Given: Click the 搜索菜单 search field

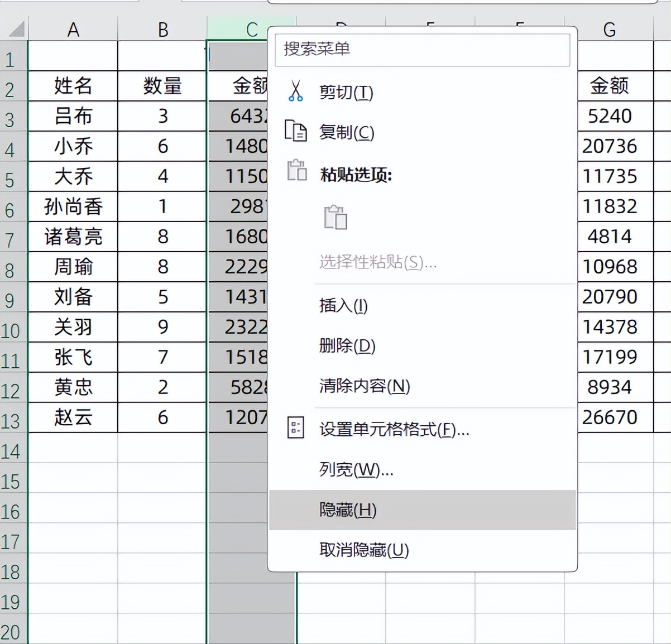Looking at the screenshot, I should pyautogui.click(x=423, y=49).
